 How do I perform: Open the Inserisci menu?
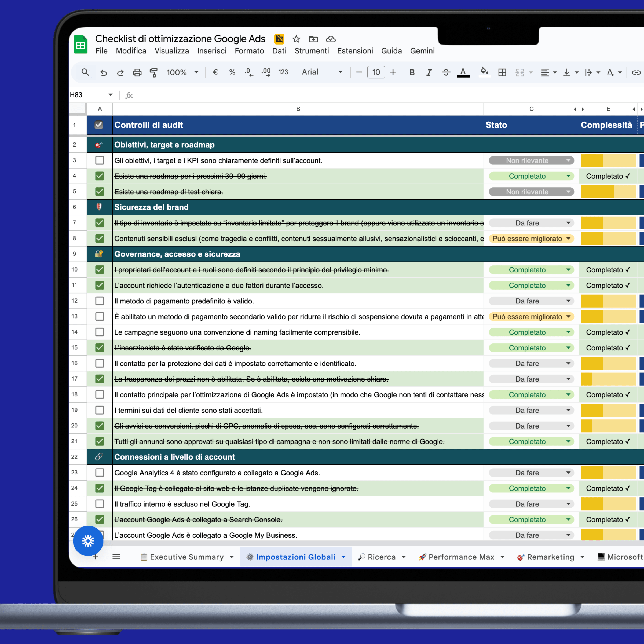[212, 51]
